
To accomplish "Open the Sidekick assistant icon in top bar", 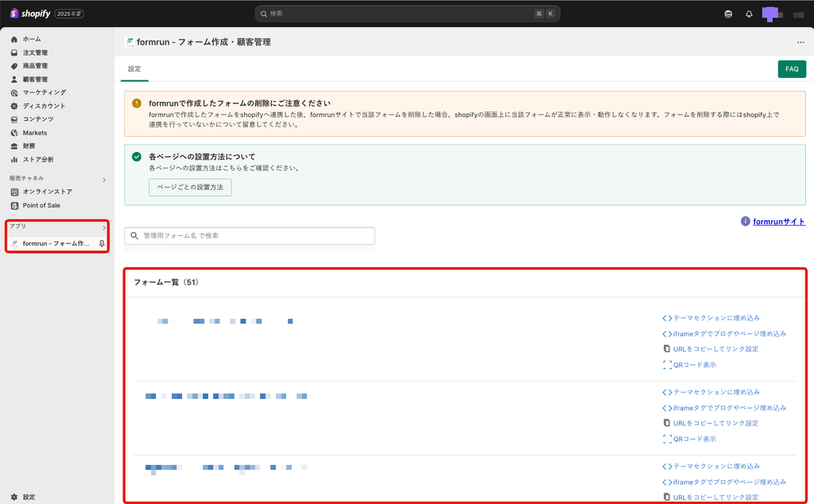I will (728, 14).
